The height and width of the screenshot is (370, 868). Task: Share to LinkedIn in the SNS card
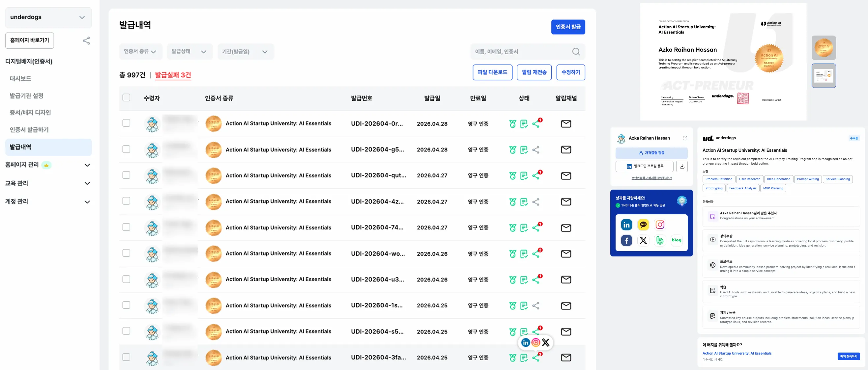(626, 225)
